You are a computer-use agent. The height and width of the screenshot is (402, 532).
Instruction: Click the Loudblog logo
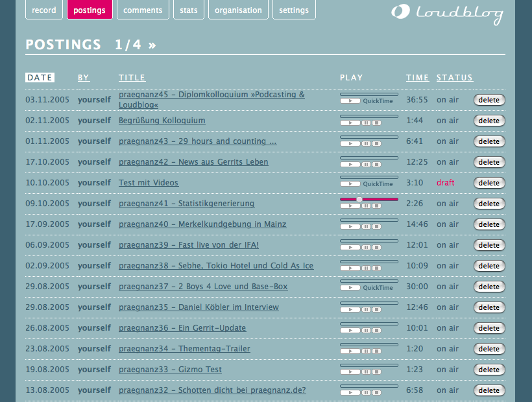[x=447, y=14]
